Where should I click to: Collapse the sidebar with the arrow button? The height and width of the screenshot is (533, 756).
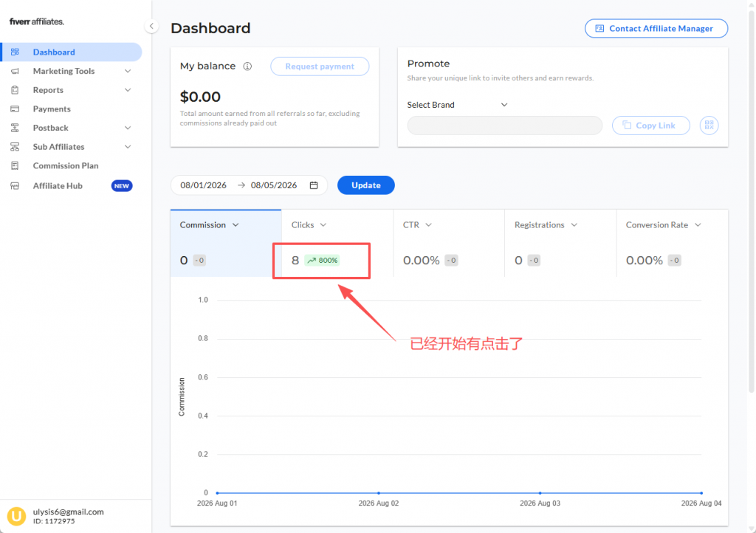pos(151,26)
